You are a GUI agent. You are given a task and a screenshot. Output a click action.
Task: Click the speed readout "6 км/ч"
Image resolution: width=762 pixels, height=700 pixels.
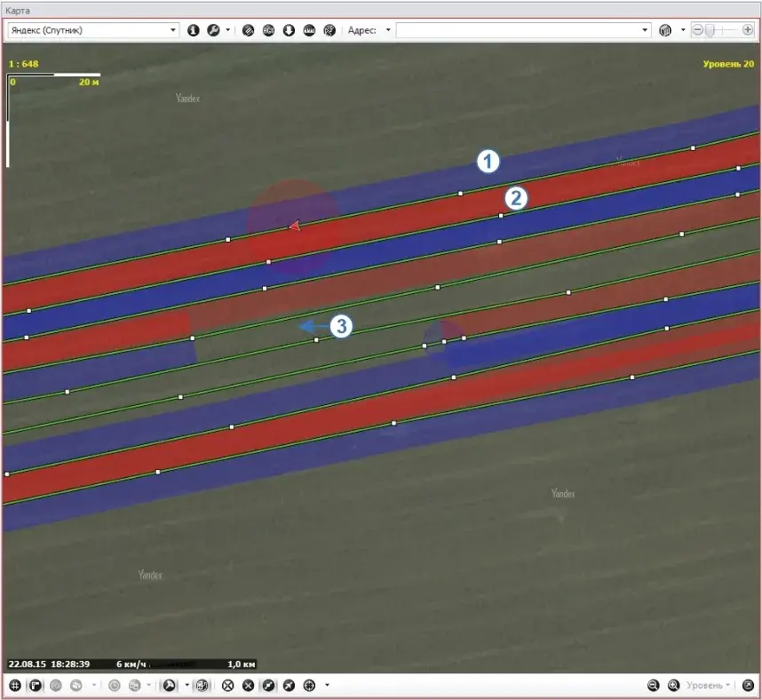coord(131,664)
